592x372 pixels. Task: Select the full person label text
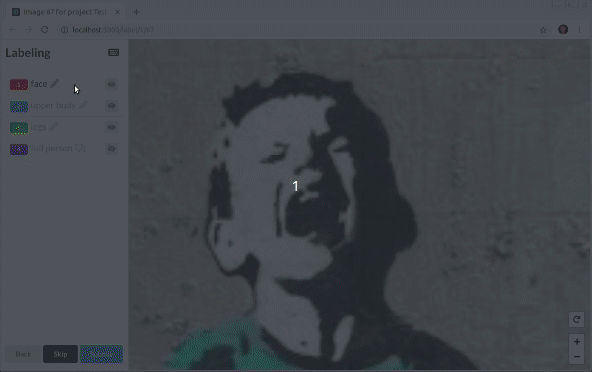pyautogui.click(x=51, y=148)
